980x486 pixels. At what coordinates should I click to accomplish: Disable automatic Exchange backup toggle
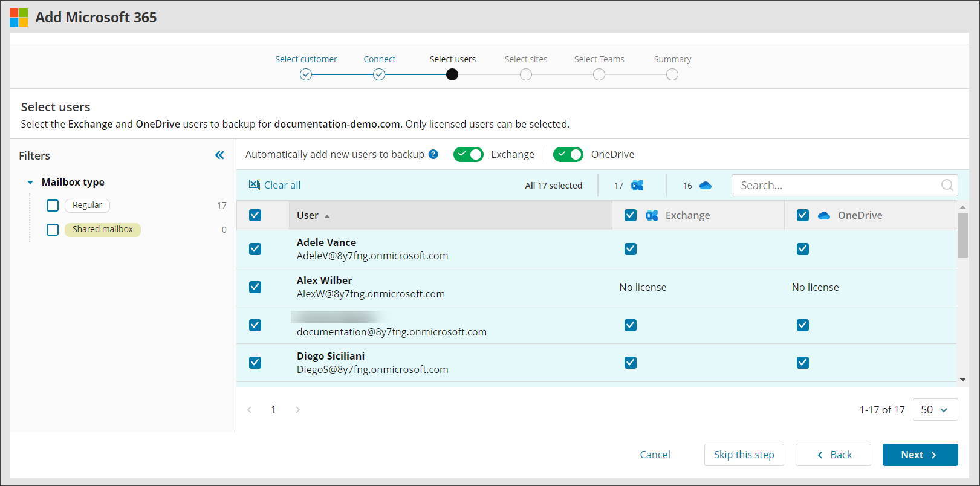(x=469, y=154)
